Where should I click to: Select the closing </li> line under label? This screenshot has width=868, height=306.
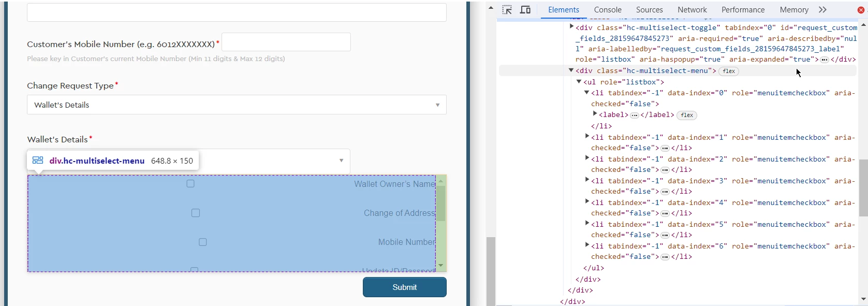coord(601,126)
